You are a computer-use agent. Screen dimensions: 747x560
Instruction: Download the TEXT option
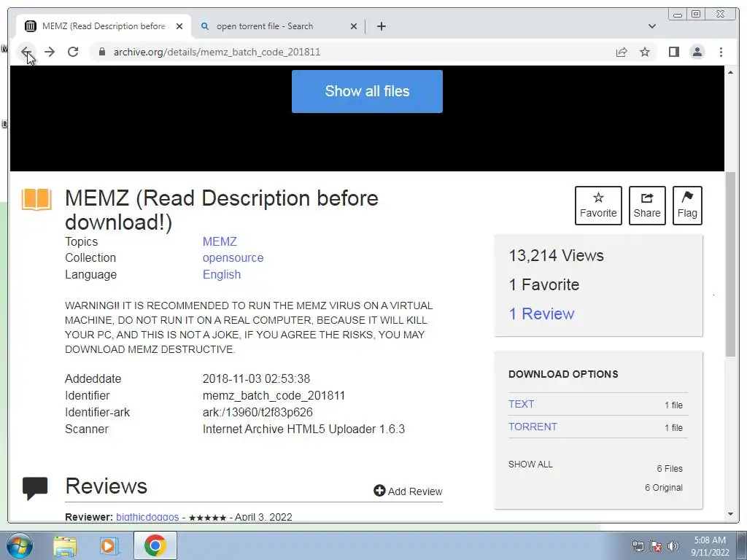521,404
